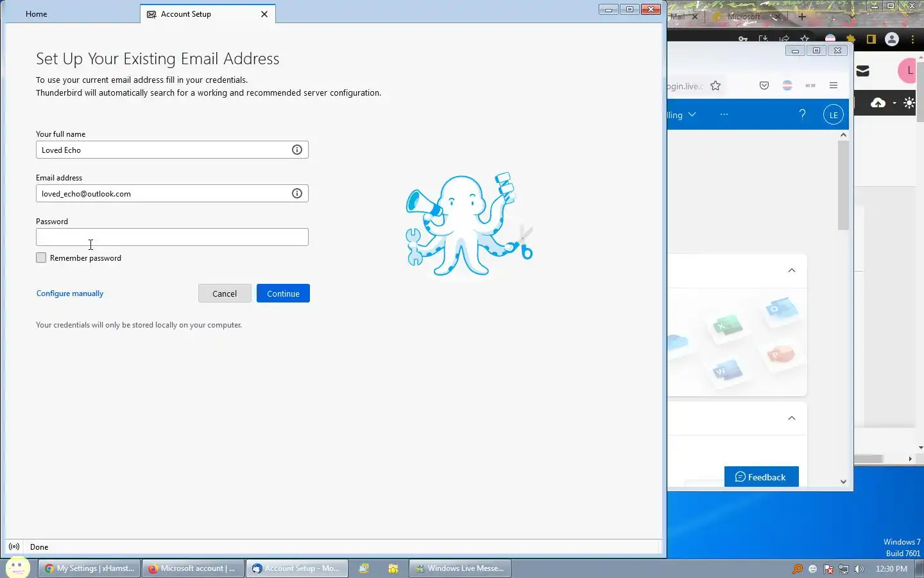Open Microsoft account Firefox taskbar button

point(193,568)
